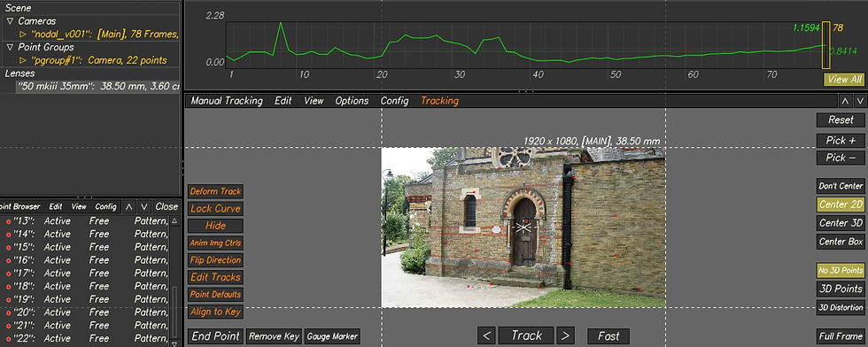Select the white cross tracking marker on the door
This screenshot has height=347, width=868.
(x=523, y=227)
